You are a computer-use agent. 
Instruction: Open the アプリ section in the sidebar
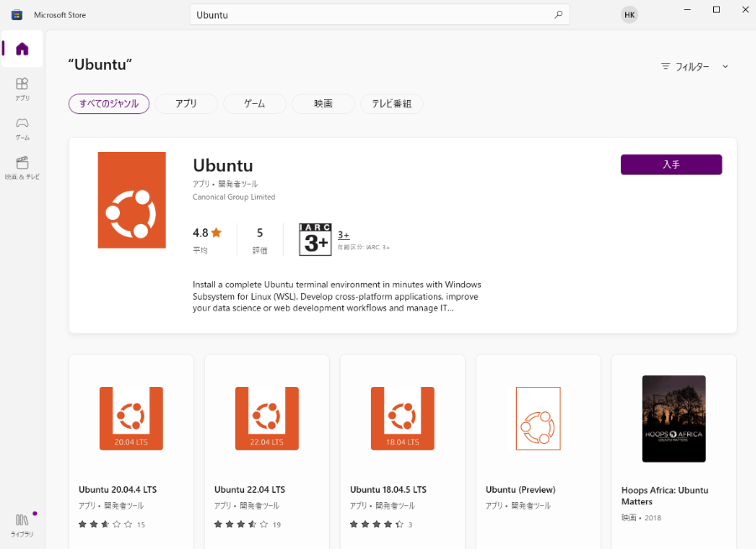point(22,89)
